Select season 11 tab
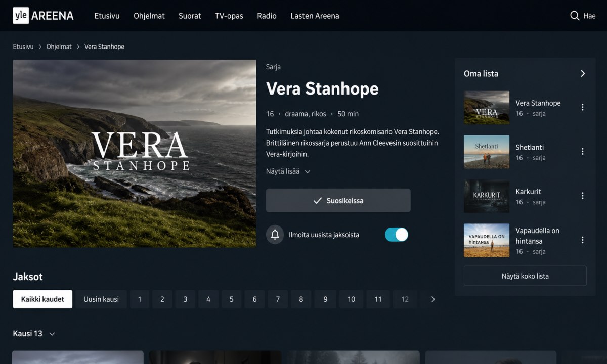This screenshot has height=364, width=607. click(x=378, y=299)
